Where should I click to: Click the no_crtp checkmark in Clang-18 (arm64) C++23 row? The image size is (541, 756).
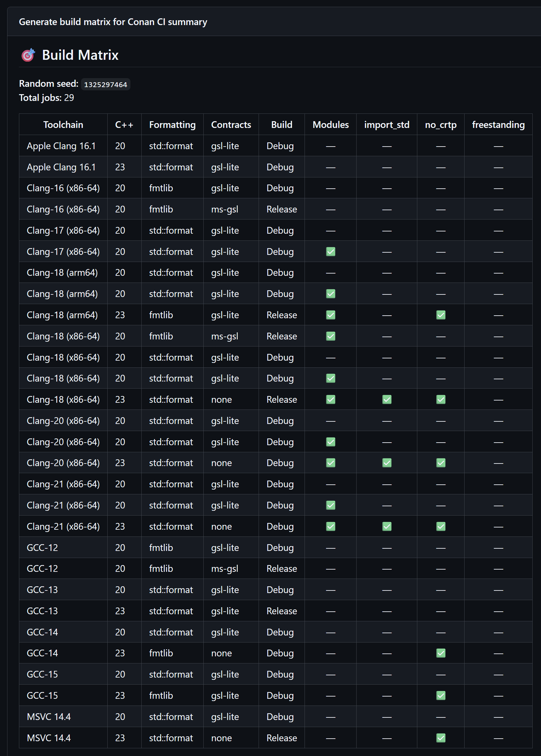(441, 315)
